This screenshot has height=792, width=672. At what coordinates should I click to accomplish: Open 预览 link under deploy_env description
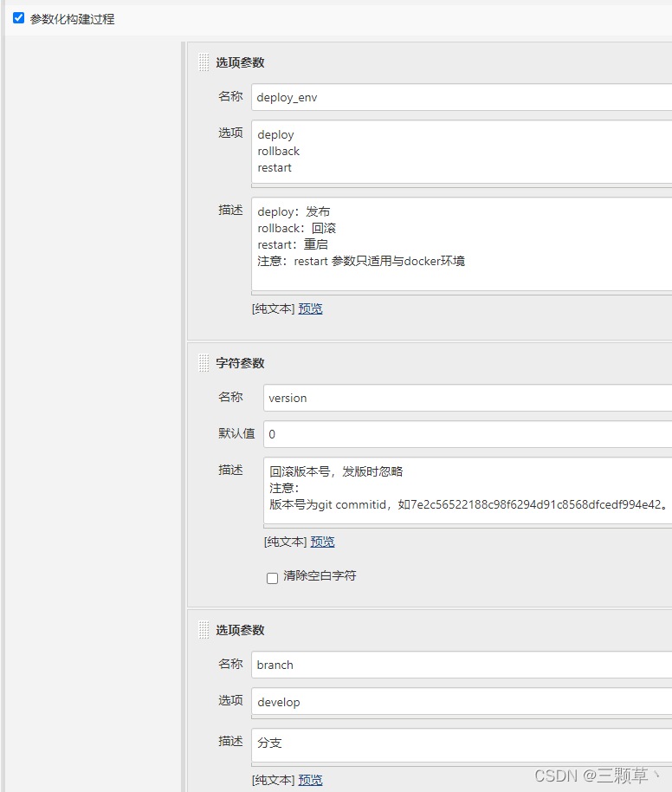pos(310,308)
